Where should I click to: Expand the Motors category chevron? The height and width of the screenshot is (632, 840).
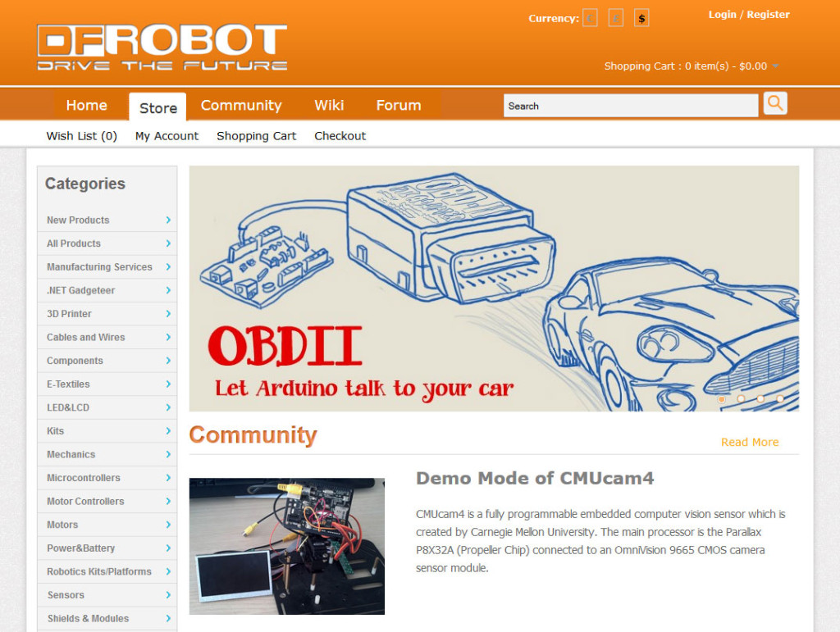click(x=168, y=525)
